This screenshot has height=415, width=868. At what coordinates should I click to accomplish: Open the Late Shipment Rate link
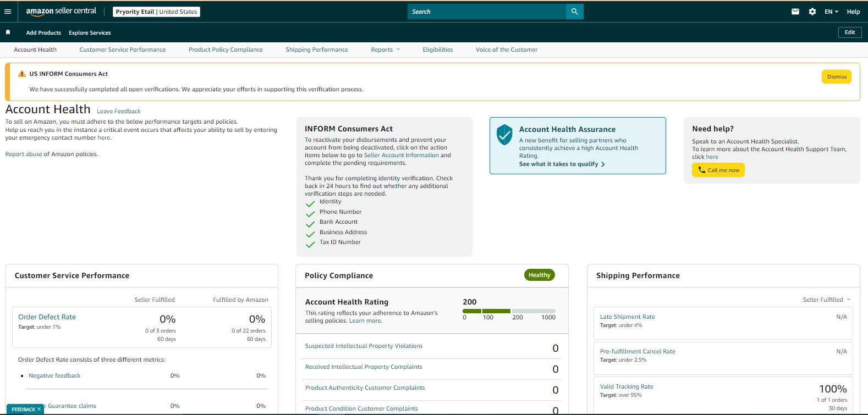tap(627, 317)
